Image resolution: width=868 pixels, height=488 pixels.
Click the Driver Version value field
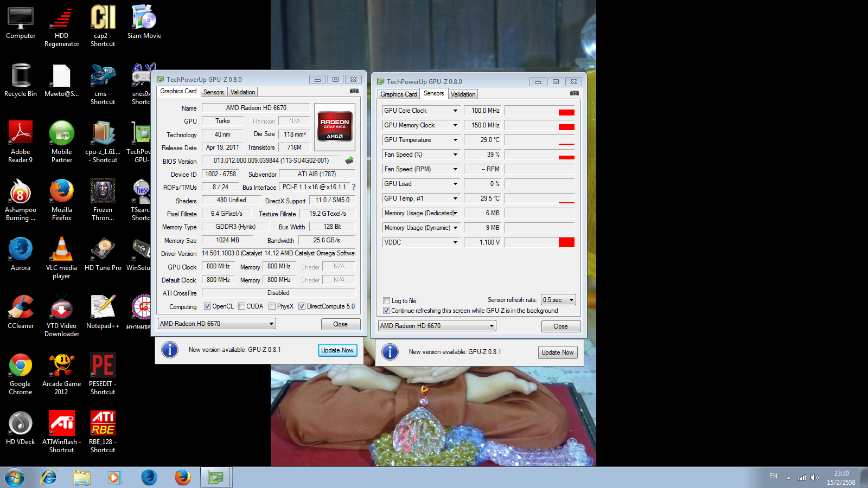(278, 253)
